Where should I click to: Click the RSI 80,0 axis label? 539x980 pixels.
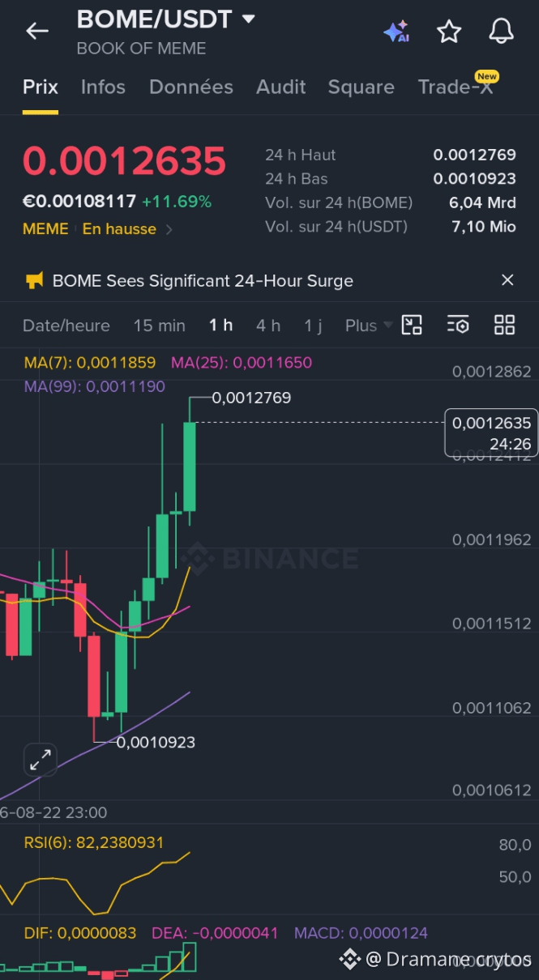tap(515, 846)
